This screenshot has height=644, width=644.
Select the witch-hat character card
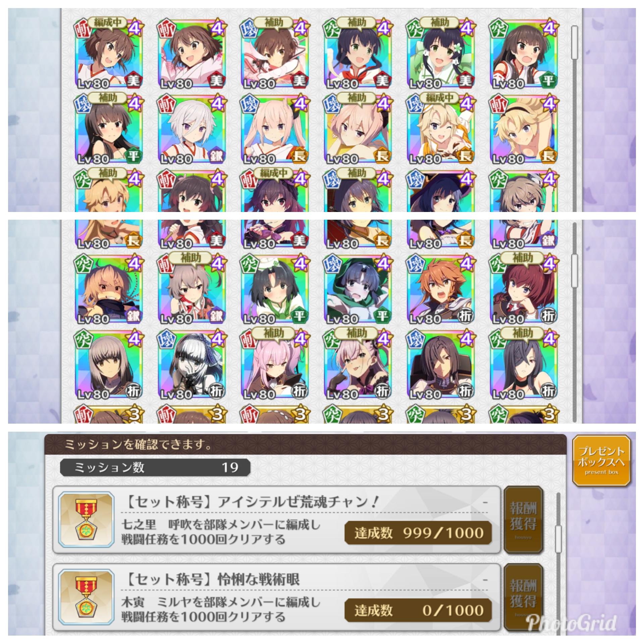point(441,191)
